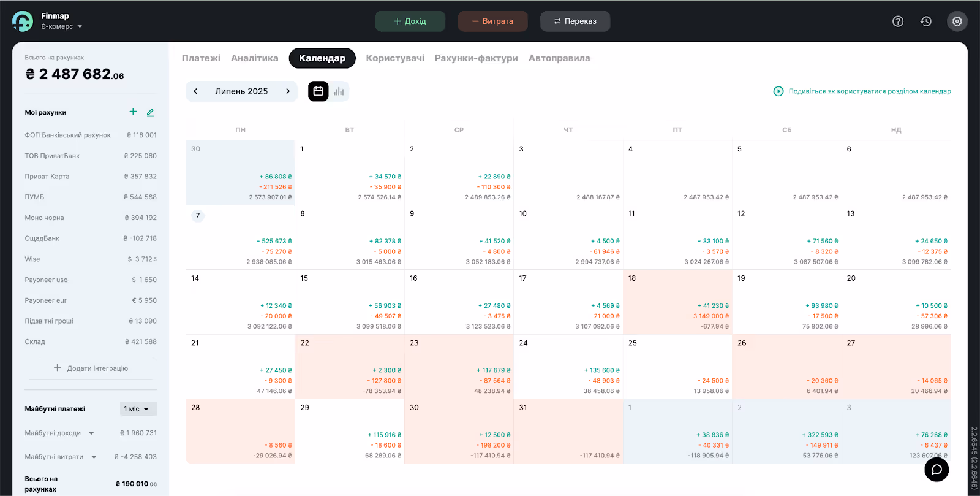Play the calendar tutorial video icon
Viewport: 980px width, 496px height.
(778, 91)
